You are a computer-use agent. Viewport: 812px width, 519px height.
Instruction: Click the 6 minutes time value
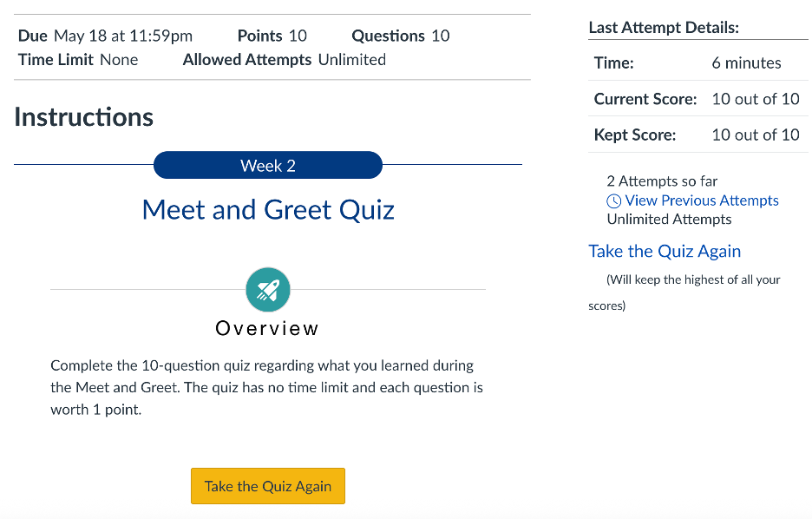point(746,63)
